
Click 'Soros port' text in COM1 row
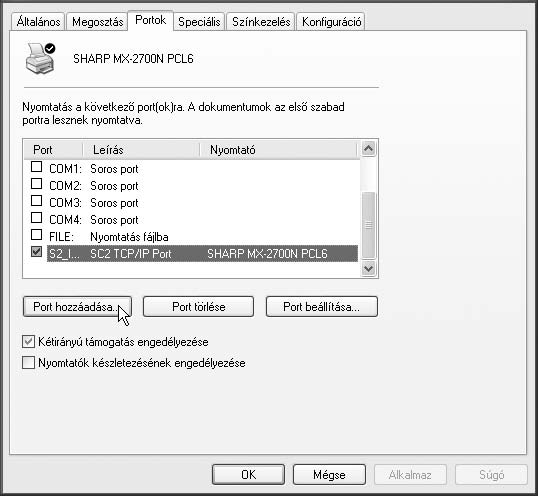pyautogui.click(x=114, y=169)
